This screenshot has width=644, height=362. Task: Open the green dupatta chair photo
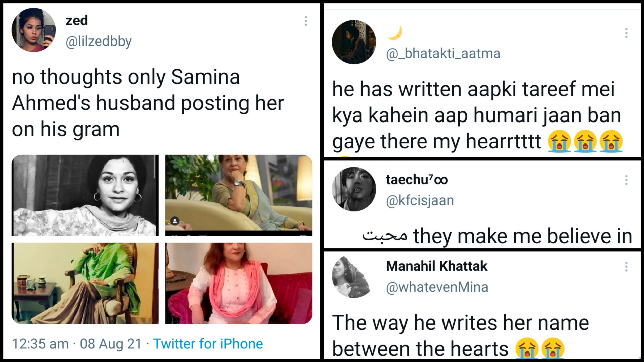click(85, 283)
